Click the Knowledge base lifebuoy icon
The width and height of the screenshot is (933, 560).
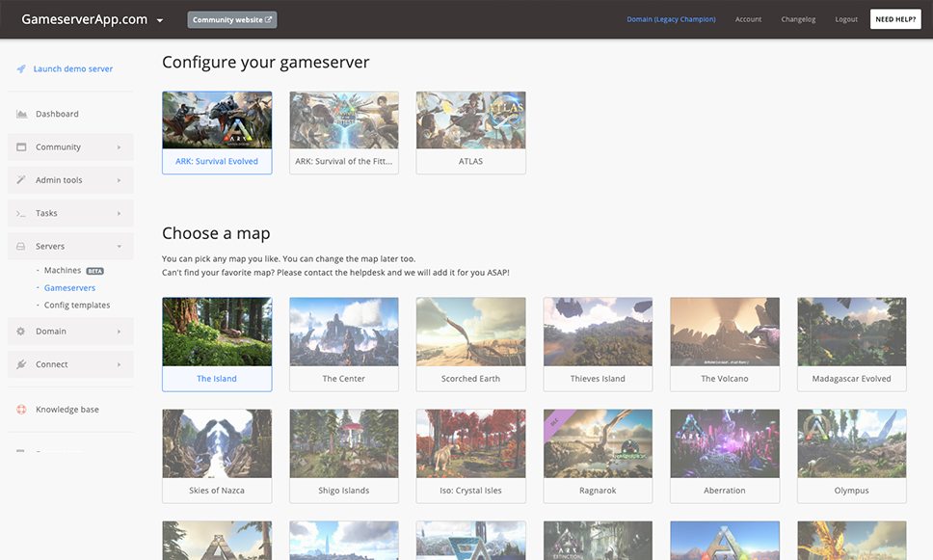point(21,410)
